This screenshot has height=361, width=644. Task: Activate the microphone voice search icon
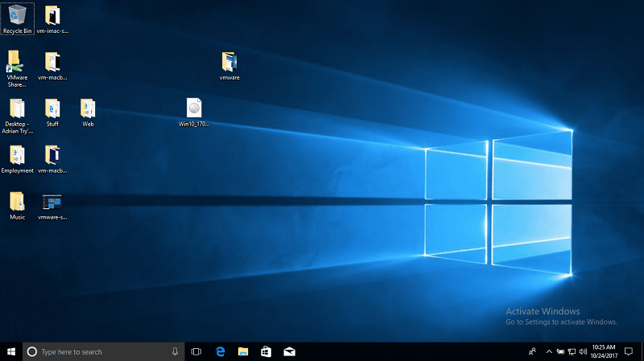click(x=175, y=351)
